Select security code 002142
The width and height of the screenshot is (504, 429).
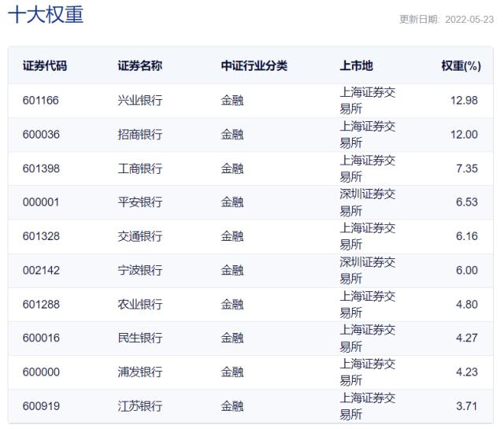pyautogui.click(x=41, y=270)
